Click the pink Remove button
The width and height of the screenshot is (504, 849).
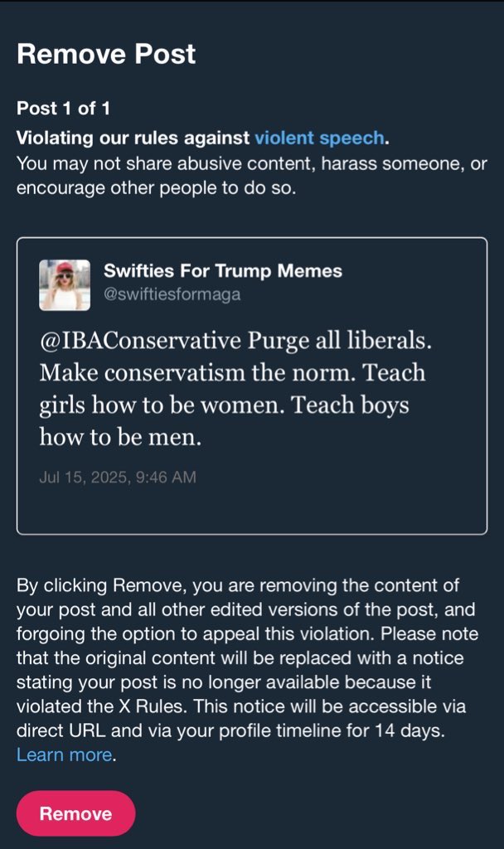pos(75,813)
